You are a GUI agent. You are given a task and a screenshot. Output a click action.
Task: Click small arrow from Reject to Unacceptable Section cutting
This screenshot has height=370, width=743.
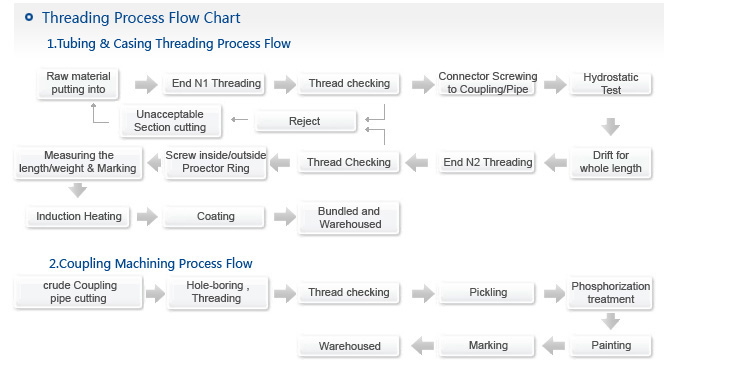240,119
